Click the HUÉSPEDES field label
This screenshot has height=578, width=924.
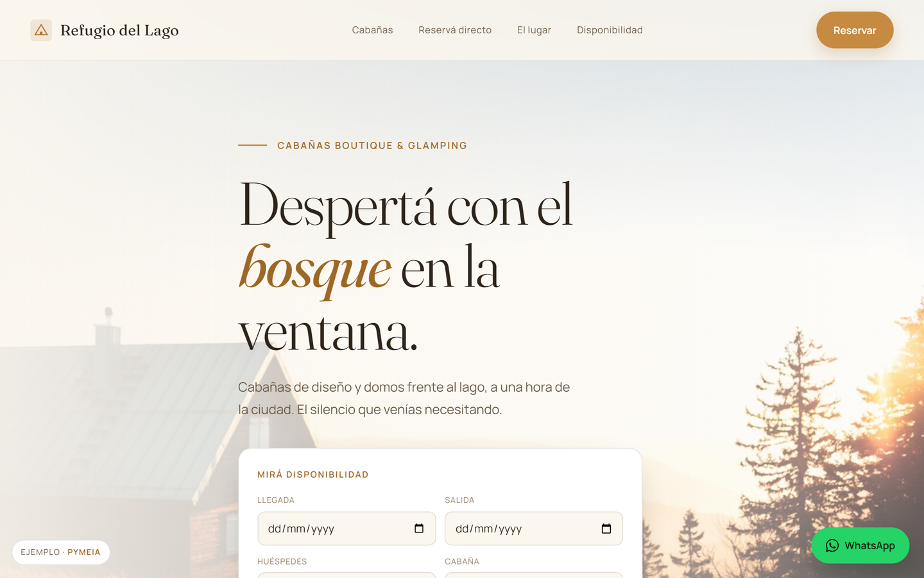282,561
